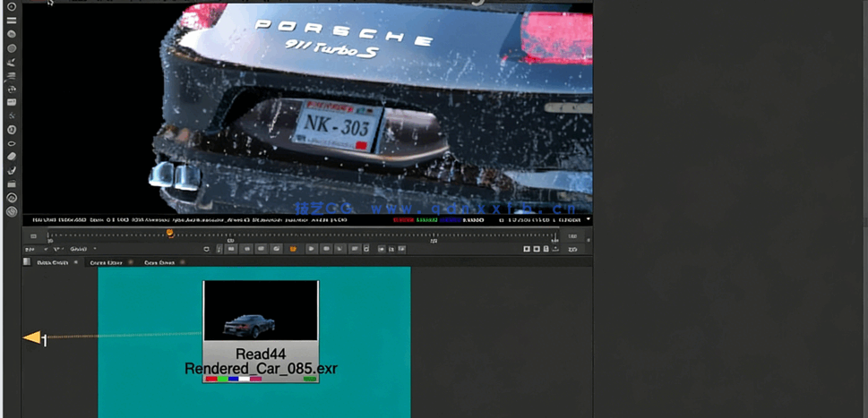Screen dimensions: 868x418
Task: Close the Node Graph tab
Action: coord(76,262)
